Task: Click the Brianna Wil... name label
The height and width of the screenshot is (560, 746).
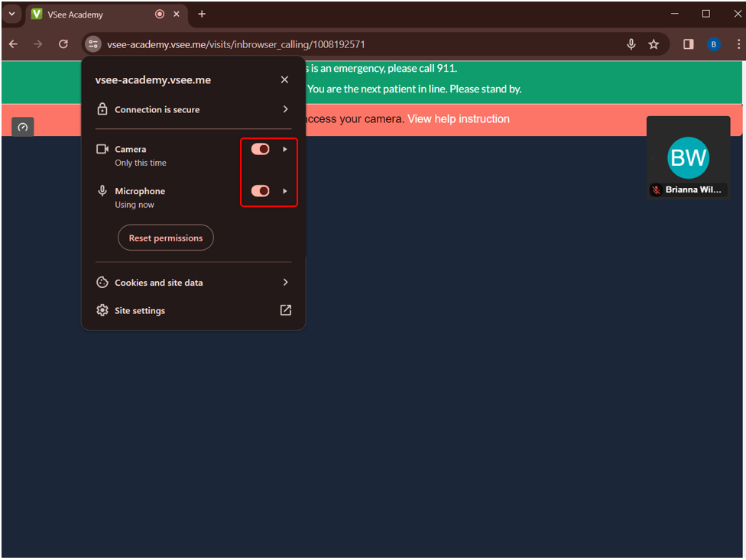Action: point(693,189)
